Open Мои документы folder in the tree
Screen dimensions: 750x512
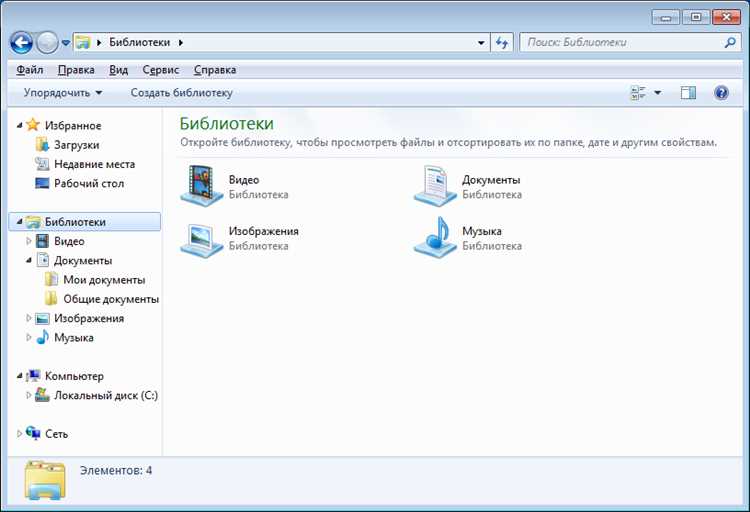coord(104,280)
